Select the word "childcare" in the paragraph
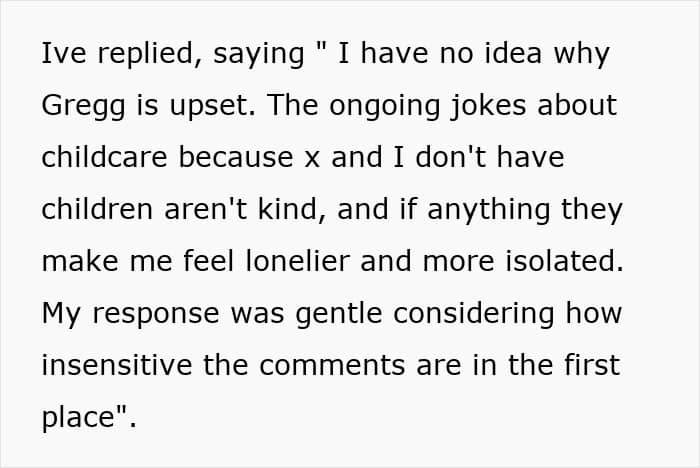 coord(104,157)
